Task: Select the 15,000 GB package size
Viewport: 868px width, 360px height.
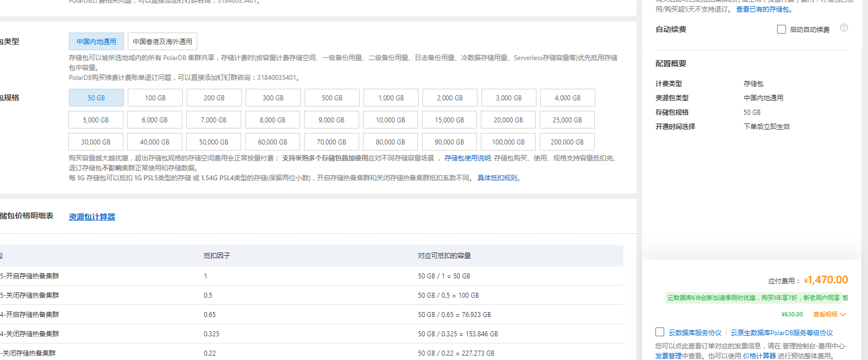Action: 449,120
